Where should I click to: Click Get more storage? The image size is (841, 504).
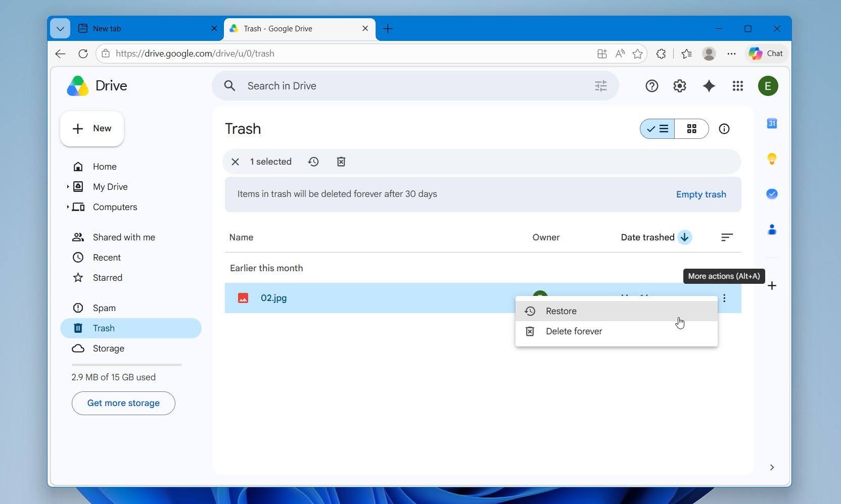pyautogui.click(x=123, y=403)
